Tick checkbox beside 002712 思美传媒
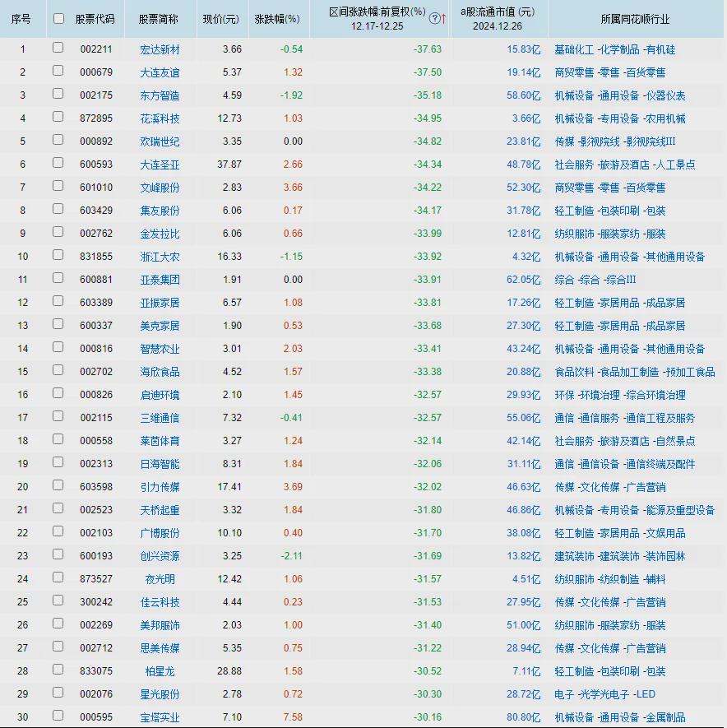The image size is (727, 728). pyautogui.click(x=58, y=647)
